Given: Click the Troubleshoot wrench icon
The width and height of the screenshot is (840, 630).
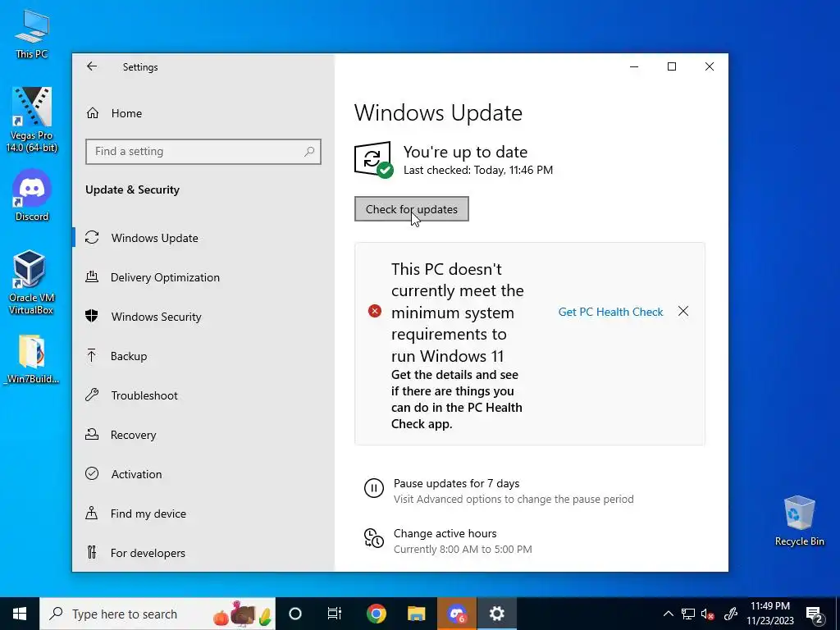Looking at the screenshot, I should tap(92, 395).
